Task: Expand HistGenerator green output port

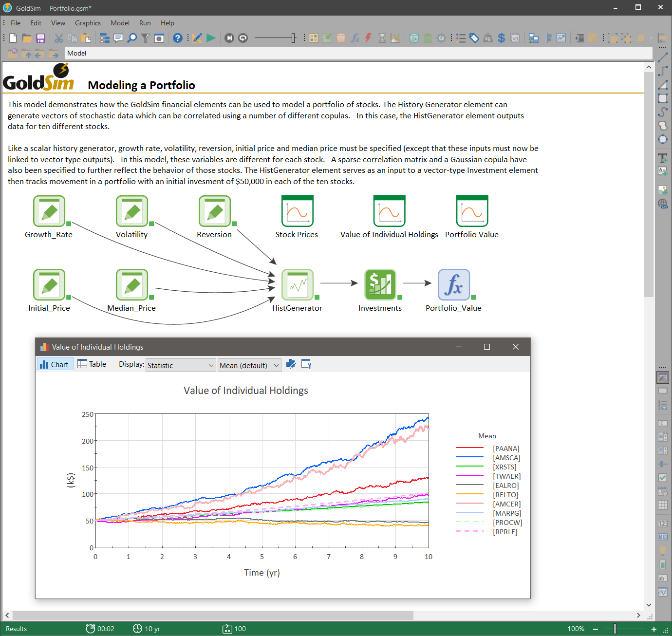Action: tap(317, 297)
